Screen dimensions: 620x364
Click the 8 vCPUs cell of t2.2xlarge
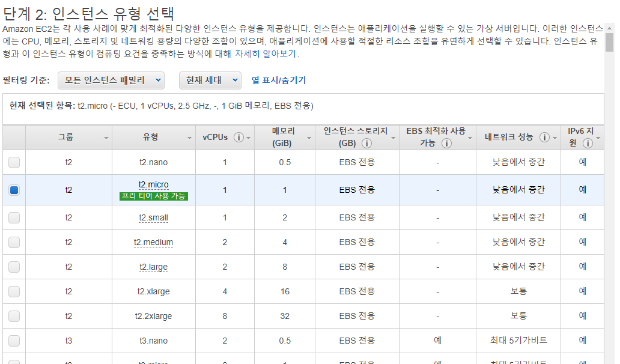point(225,316)
